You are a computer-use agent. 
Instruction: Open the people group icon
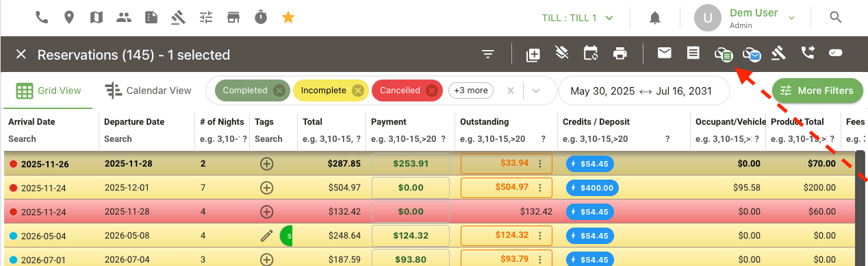(124, 17)
